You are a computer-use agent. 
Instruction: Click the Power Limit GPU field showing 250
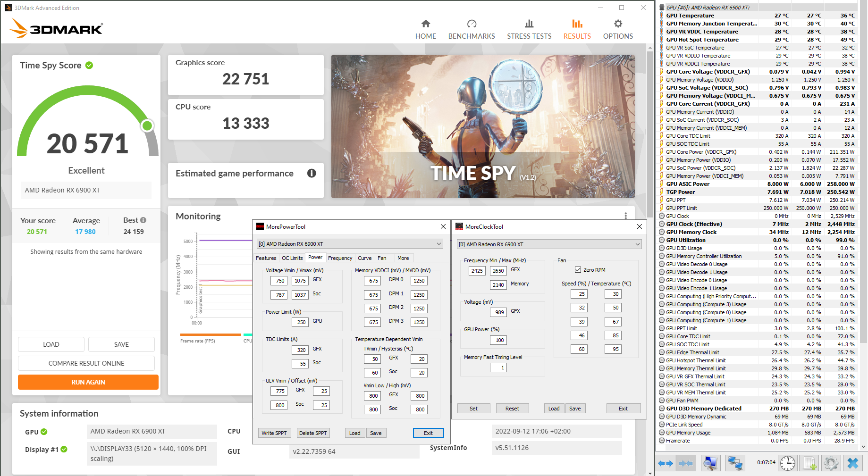[x=301, y=322]
